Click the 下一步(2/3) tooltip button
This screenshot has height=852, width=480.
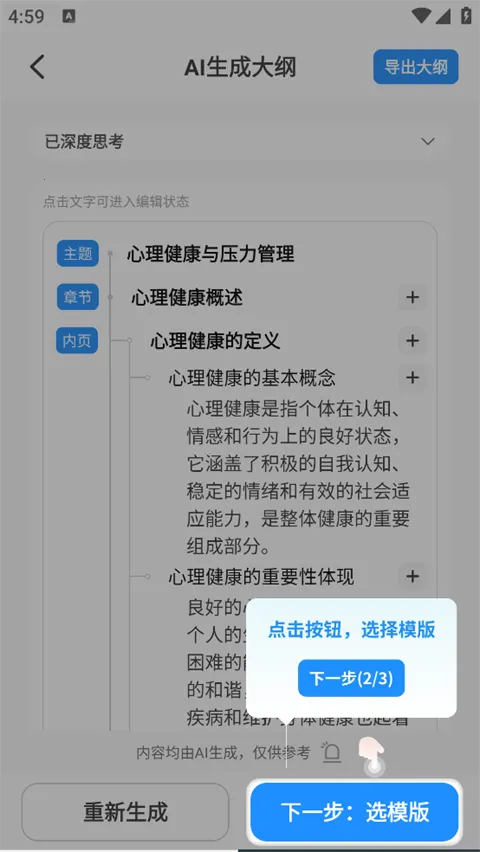351,678
